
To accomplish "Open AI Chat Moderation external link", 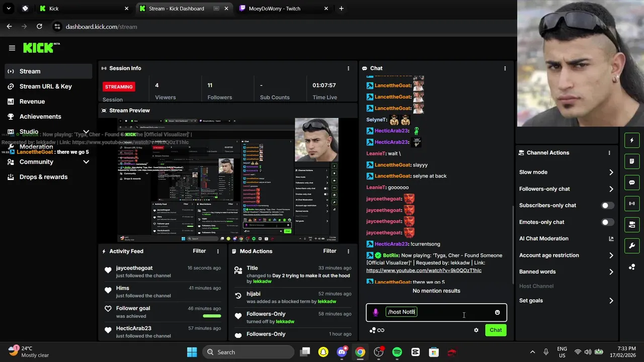I will (611, 239).
